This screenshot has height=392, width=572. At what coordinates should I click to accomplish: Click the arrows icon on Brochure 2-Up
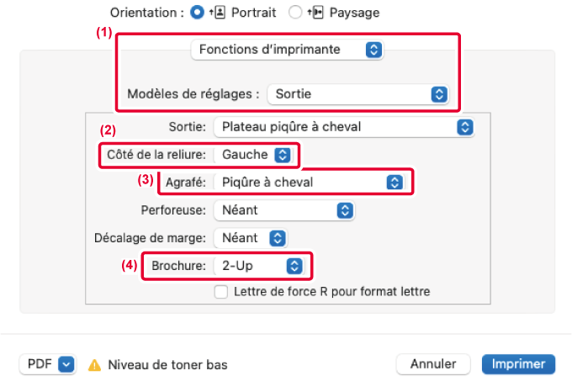pyautogui.click(x=294, y=266)
